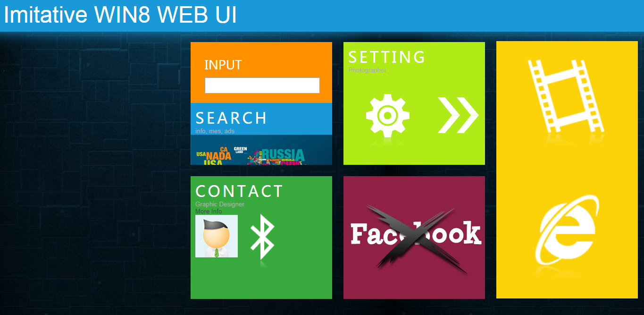Select the contact avatar picture
Viewport: 644px width, 315px height.
tap(217, 236)
